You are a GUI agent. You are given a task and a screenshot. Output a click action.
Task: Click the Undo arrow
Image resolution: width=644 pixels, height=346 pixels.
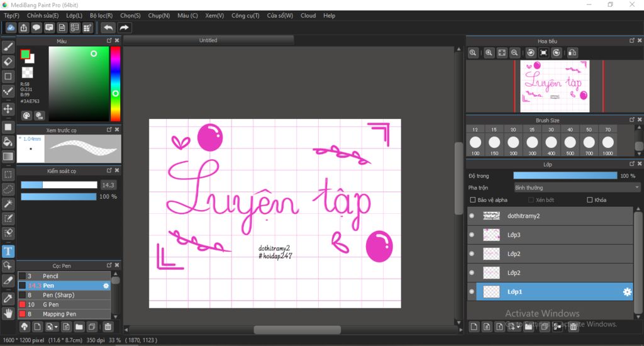tap(108, 28)
